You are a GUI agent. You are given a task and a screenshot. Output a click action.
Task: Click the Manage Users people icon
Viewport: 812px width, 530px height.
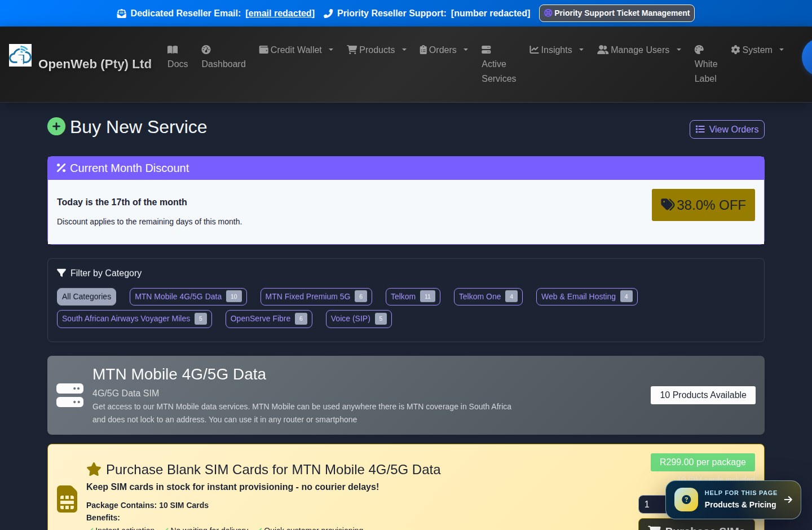tap(603, 50)
